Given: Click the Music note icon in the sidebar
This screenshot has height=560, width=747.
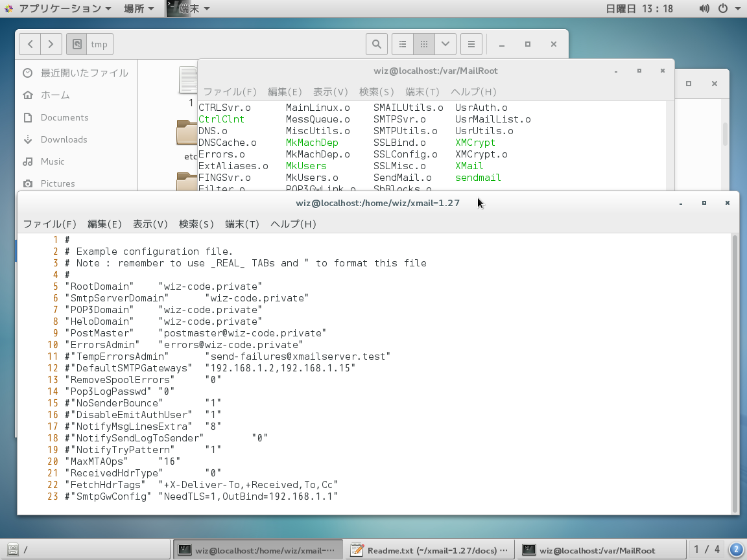Looking at the screenshot, I should pos(28,161).
